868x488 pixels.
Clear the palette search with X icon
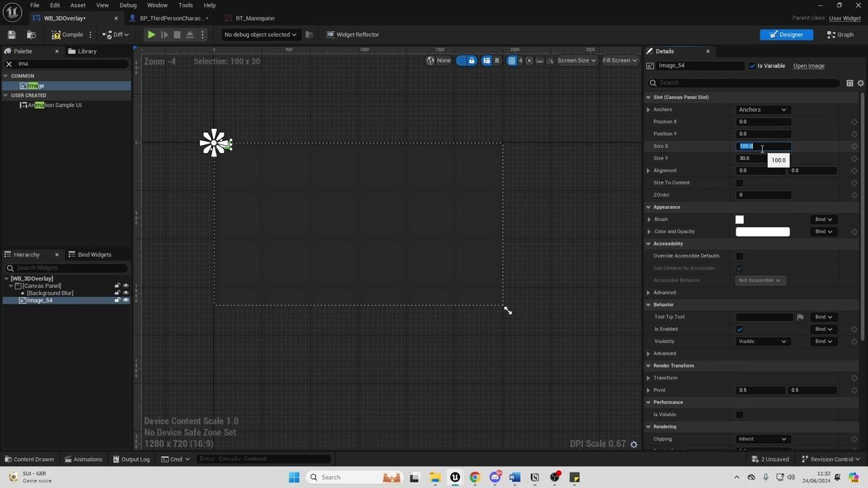(x=9, y=64)
